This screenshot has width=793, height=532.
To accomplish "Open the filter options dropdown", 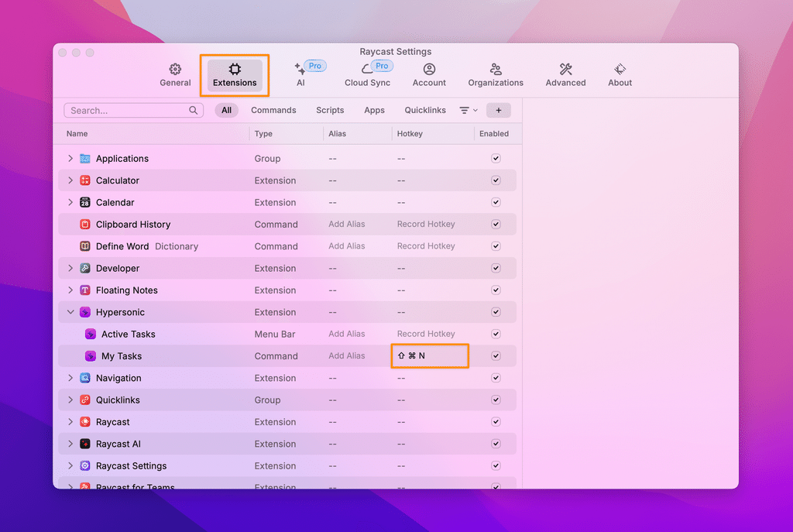I will pos(469,110).
